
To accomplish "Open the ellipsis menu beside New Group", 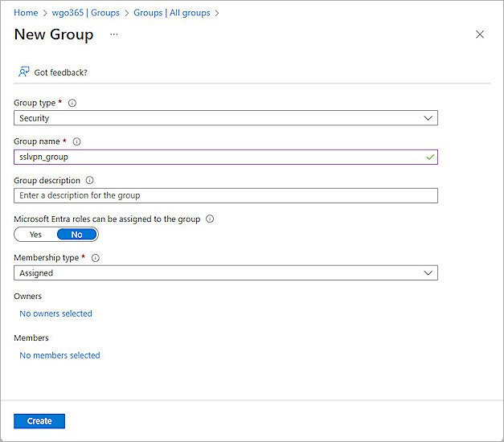I will click(114, 35).
